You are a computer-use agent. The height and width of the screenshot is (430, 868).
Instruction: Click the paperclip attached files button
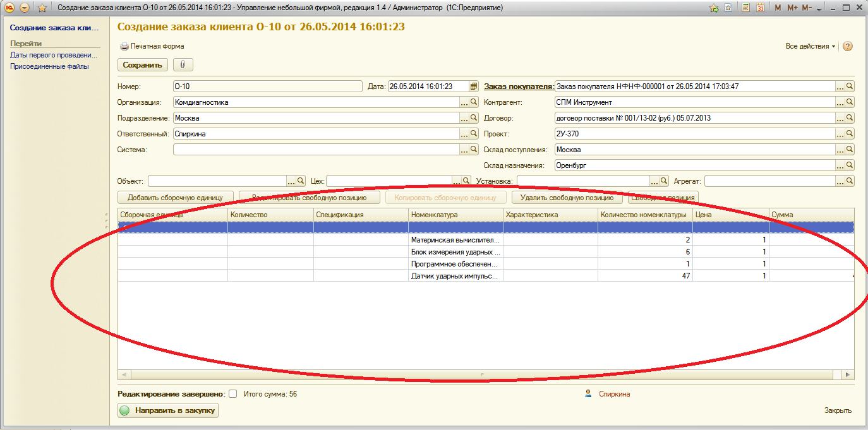coord(183,65)
